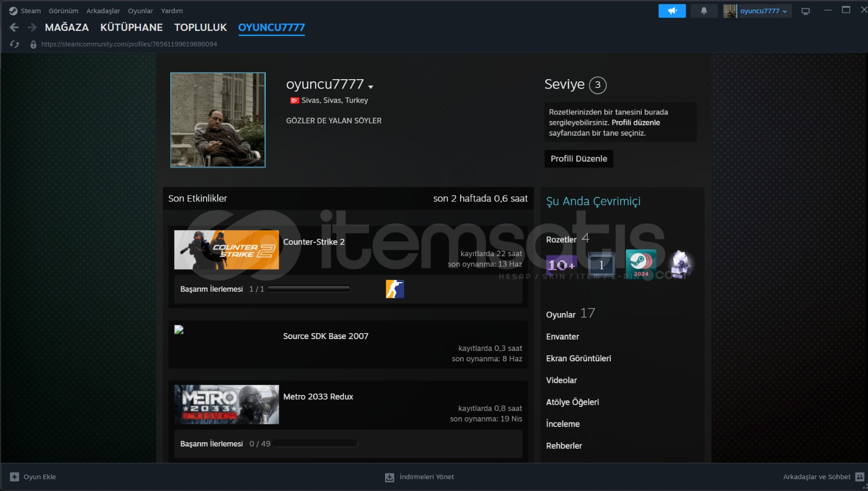Open the Metro 2033 Redux banner image

226,405
